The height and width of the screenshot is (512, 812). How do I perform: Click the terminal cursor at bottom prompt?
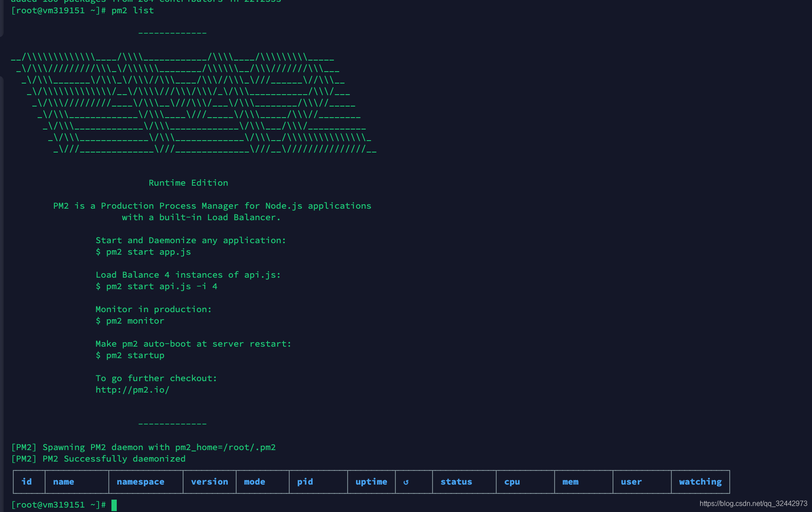[114, 505]
